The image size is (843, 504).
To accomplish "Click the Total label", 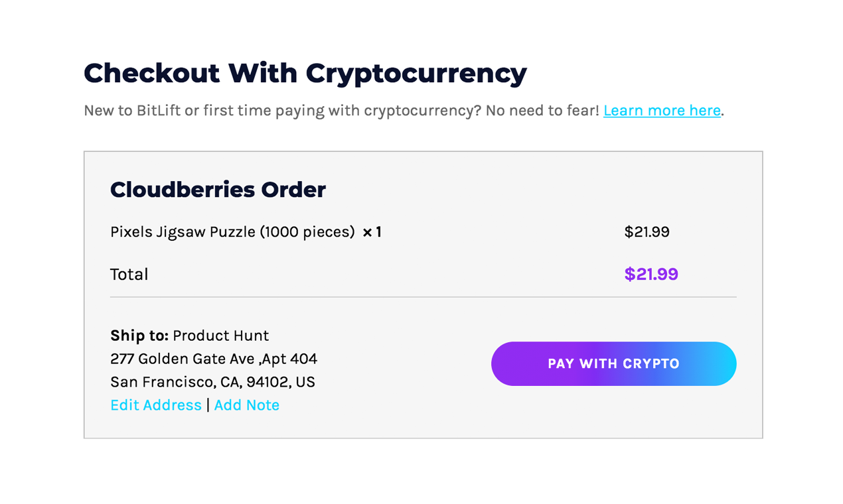I will click(x=129, y=274).
